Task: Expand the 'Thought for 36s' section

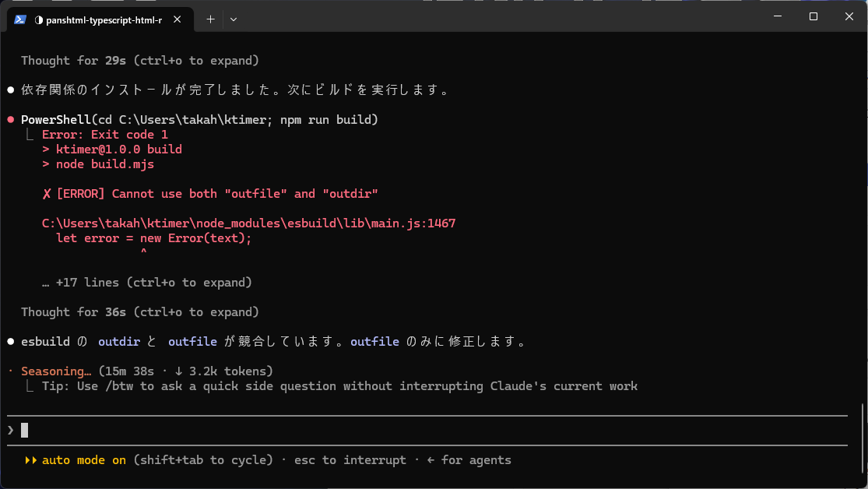Action: (140, 311)
